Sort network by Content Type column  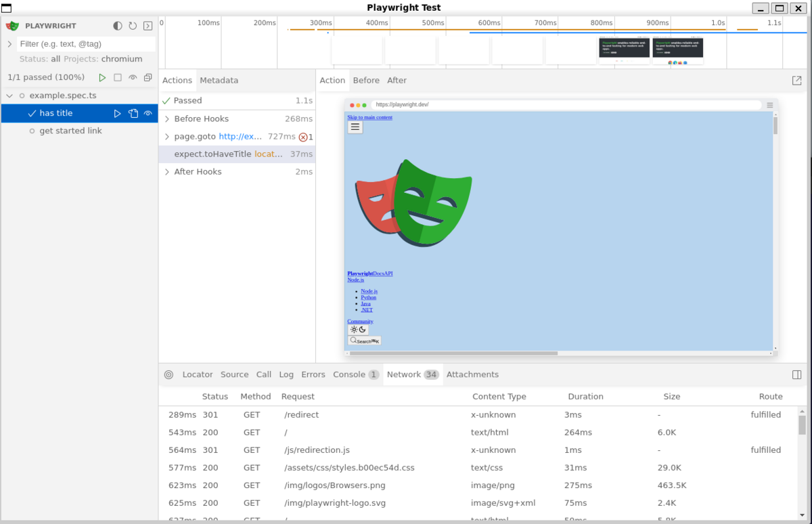point(499,397)
